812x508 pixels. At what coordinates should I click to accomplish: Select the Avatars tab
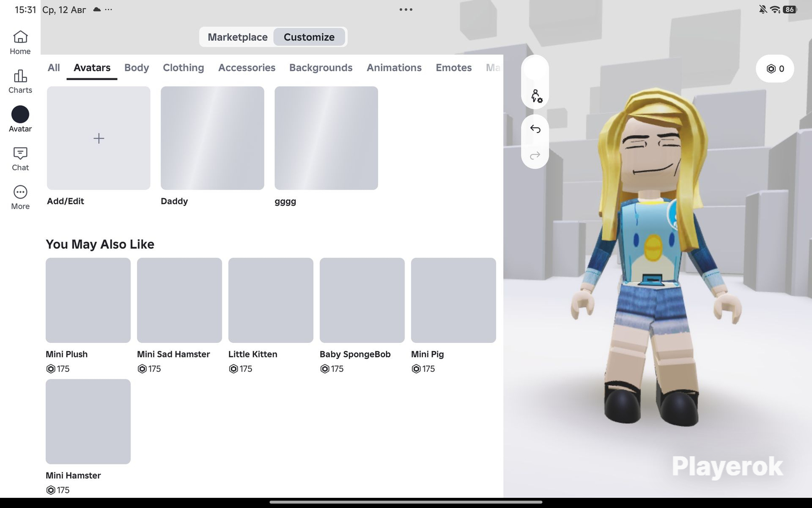92,68
